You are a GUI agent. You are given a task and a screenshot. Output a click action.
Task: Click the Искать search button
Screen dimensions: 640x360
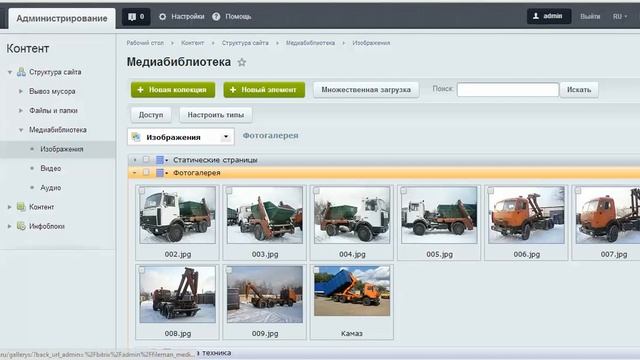coord(579,90)
